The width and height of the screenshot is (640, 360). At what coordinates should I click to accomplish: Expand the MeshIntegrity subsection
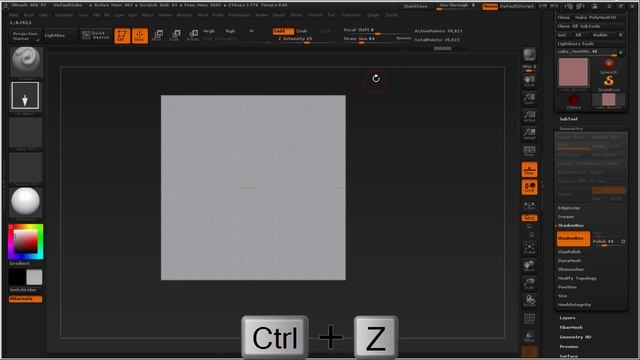pos(574,305)
